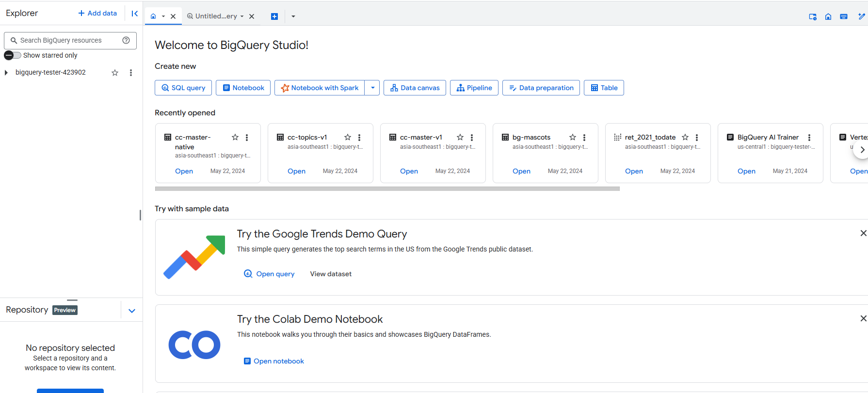Screen dimensions: 868x393
Task: Open more actions for bigquery-tester-423902
Action: pos(131,73)
